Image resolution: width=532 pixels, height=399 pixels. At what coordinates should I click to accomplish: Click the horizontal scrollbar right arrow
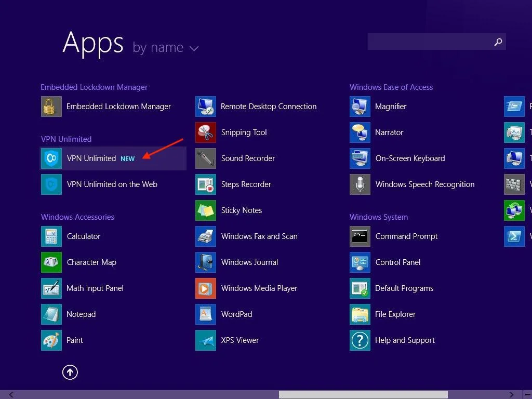coord(512,395)
